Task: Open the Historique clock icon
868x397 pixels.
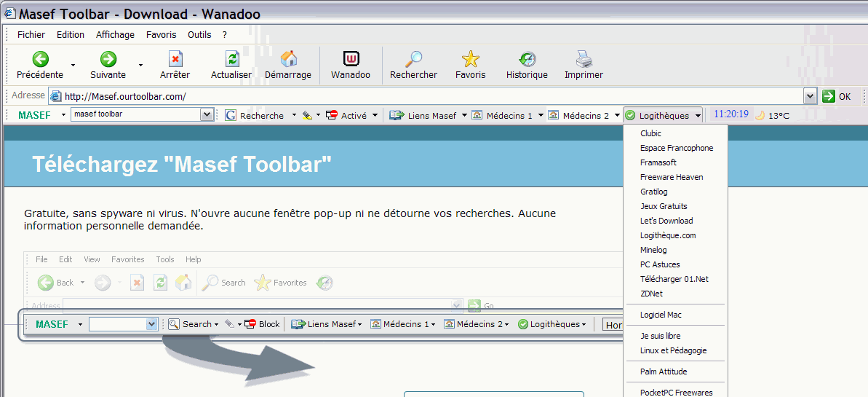Action: coord(527,59)
